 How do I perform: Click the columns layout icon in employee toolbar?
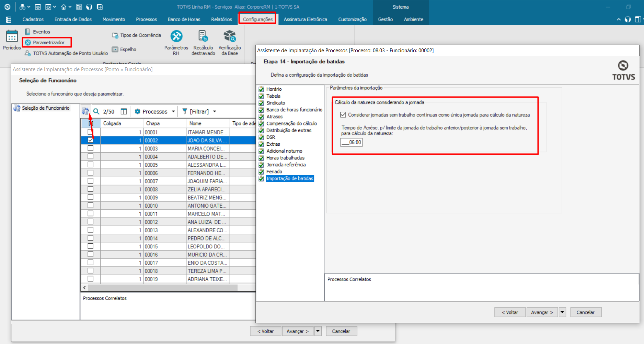coord(124,111)
